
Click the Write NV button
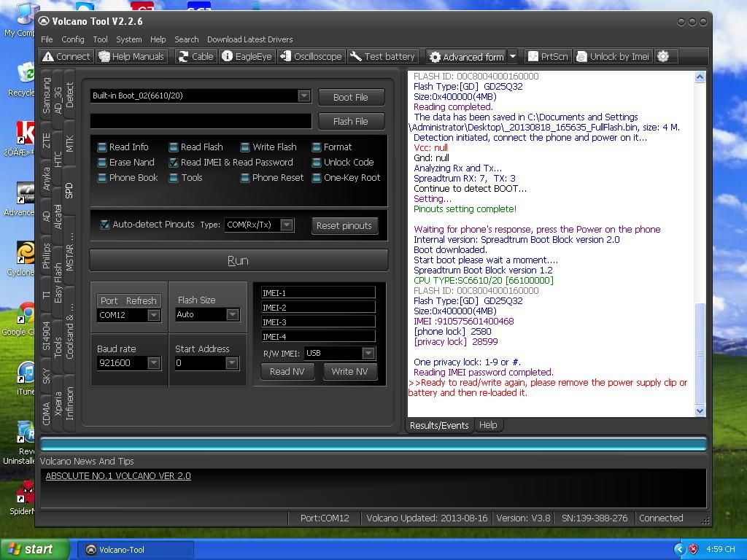point(349,371)
